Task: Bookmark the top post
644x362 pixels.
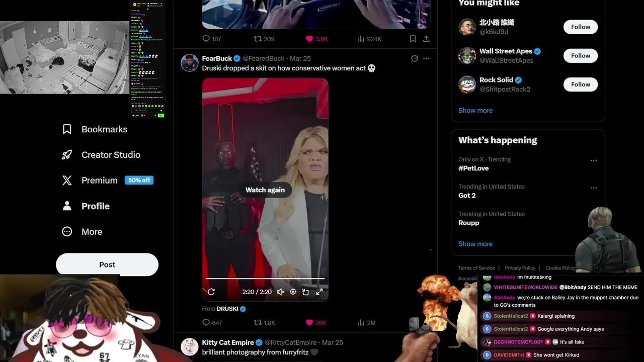Action: 413,39
